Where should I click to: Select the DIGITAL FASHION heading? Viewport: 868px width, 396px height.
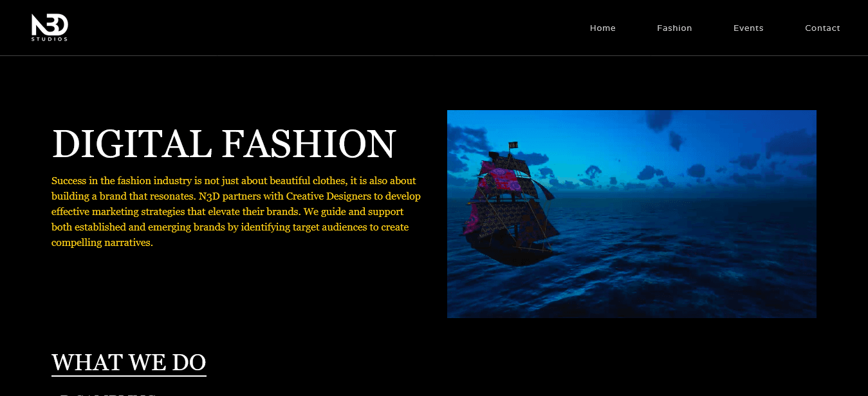pos(223,144)
